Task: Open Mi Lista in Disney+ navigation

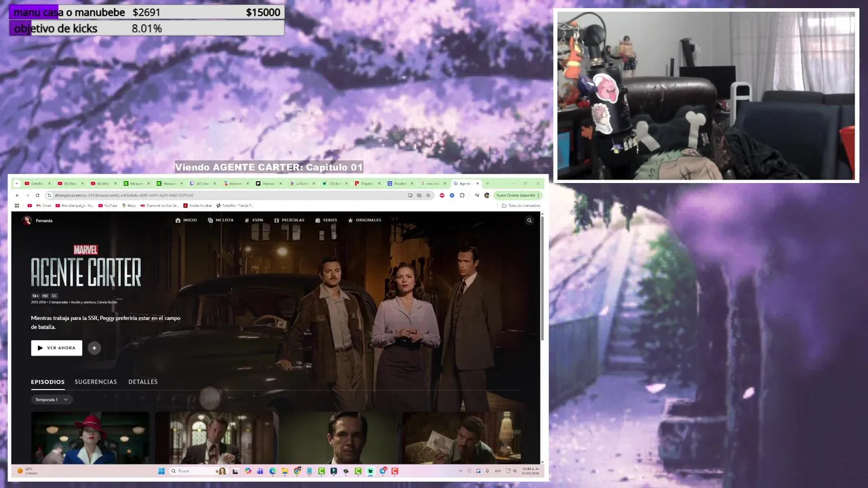Action: [x=220, y=220]
